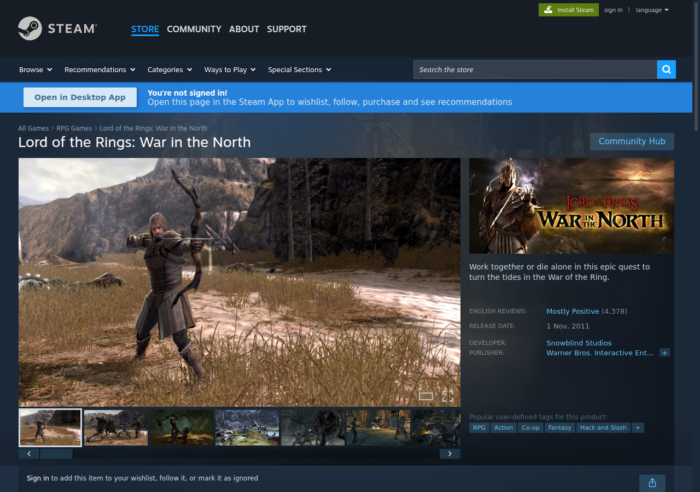Select the Hack and Slash tag
Screen dimensions: 700x492
[x=603, y=428]
